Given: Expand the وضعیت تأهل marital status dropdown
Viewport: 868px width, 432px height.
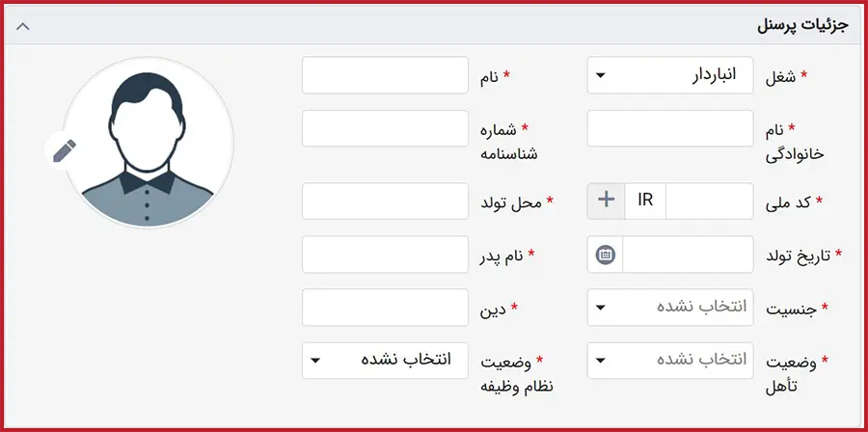Looking at the screenshot, I should [x=671, y=361].
